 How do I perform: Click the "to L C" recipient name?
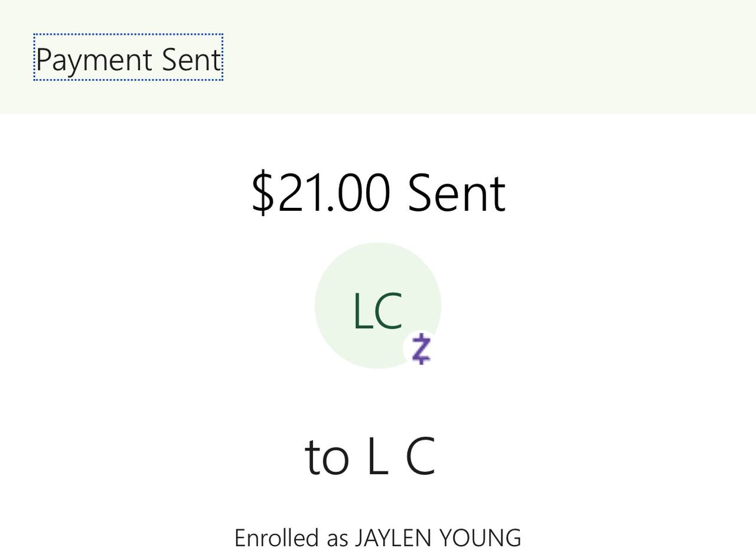370,456
